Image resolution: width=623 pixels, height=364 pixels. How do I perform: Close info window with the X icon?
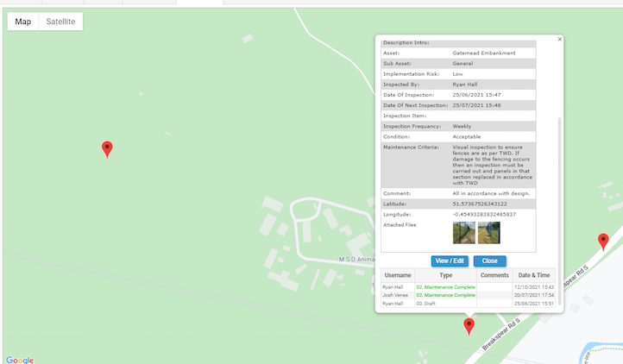pos(559,39)
